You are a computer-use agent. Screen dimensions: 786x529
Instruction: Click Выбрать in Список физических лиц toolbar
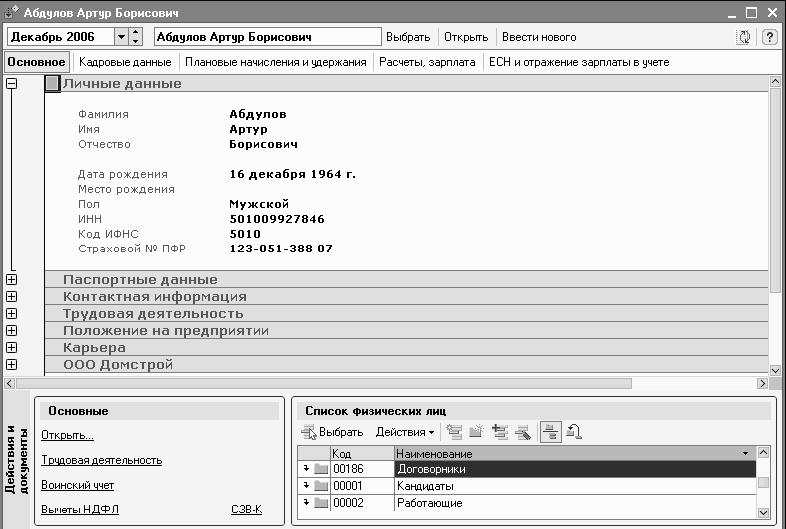click(x=332, y=432)
